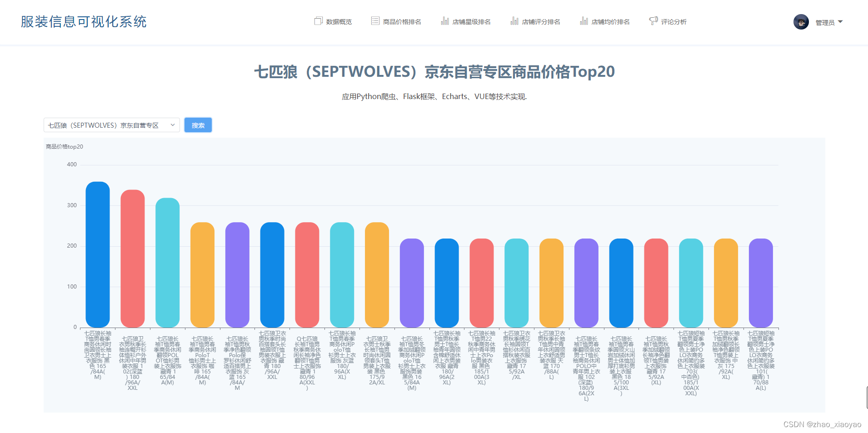Open 店铺评分排名 nav item

coord(535,21)
